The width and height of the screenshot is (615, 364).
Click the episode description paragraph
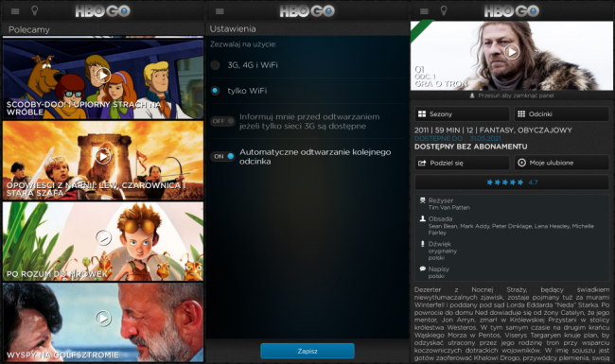[x=512, y=323]
